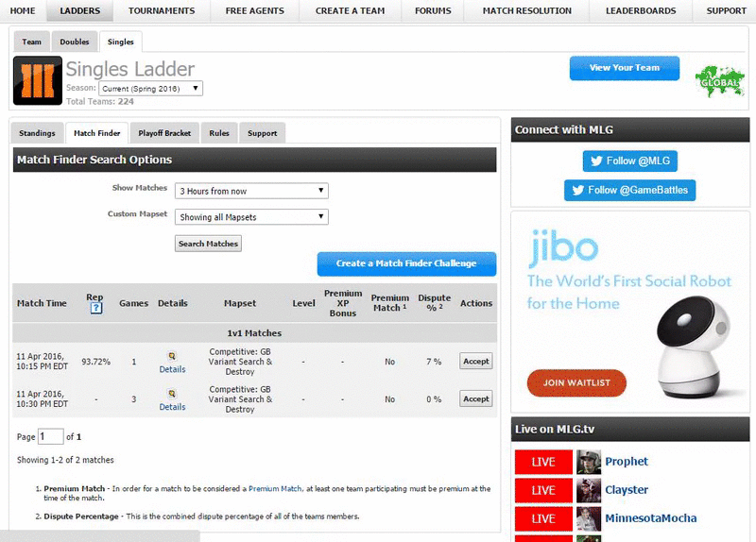Select the Match Finder tab
This screenshot has width=756, height=542.
pos(97,133)
